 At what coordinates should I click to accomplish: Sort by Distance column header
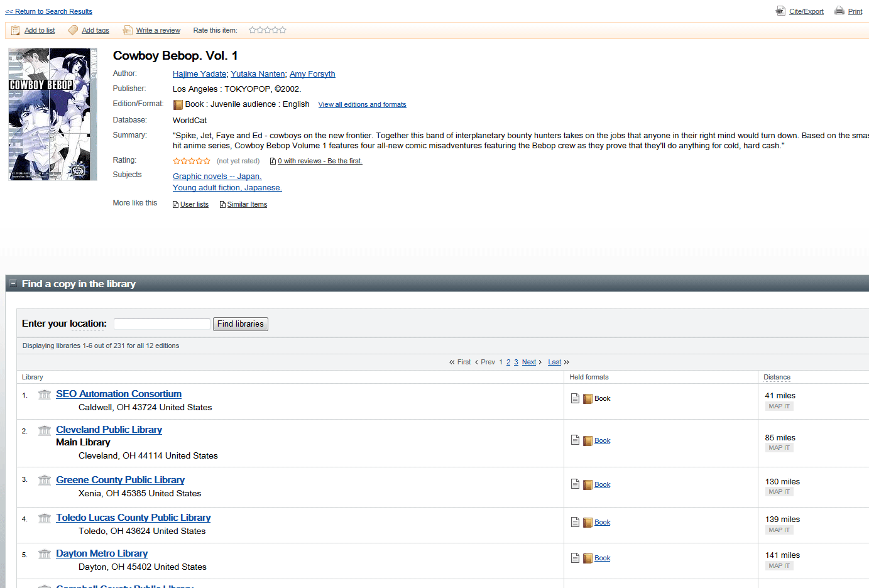tap(777, 378)
